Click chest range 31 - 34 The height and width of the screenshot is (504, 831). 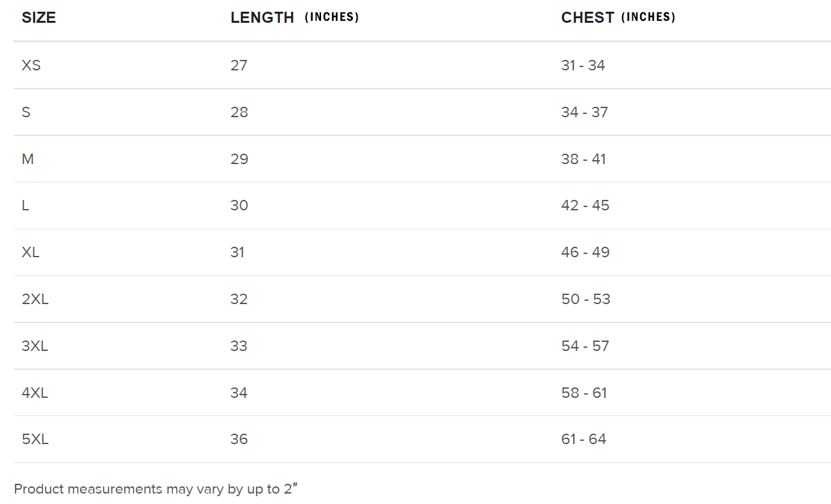pyautogui.click(x=583, y=65)
